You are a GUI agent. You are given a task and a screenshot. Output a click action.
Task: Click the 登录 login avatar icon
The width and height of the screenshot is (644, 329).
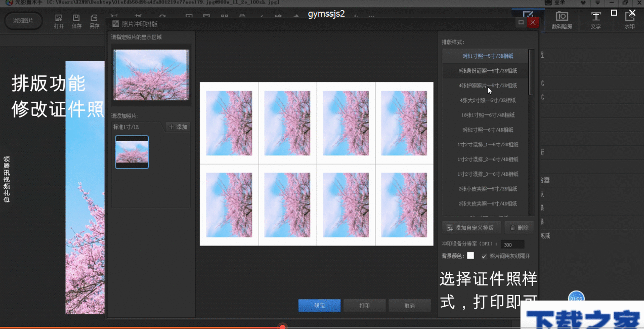click(548, 3)
